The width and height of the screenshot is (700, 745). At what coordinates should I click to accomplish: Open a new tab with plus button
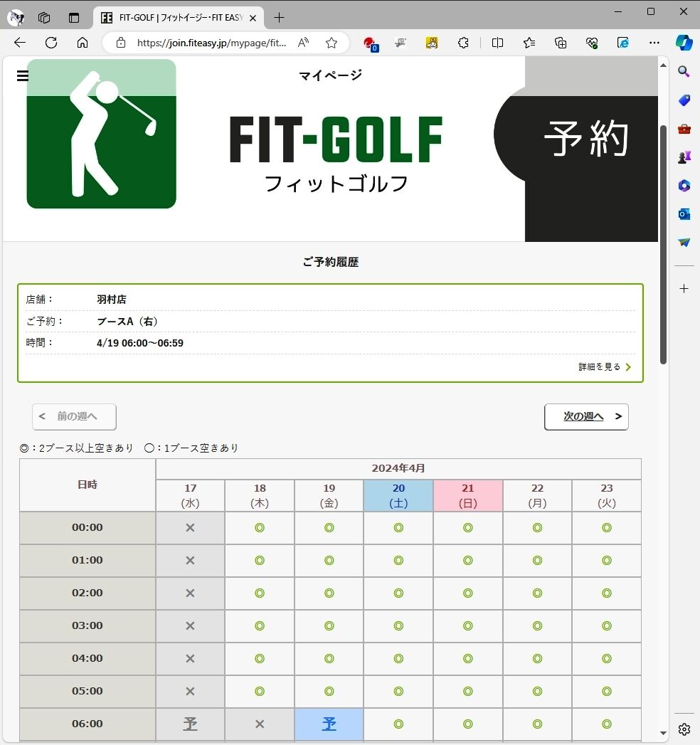280,18
